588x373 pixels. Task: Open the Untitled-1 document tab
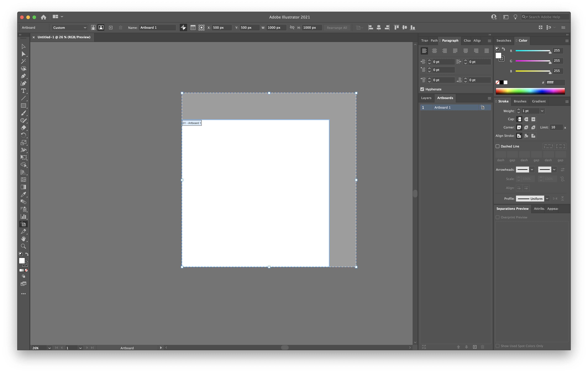point(64,37)
